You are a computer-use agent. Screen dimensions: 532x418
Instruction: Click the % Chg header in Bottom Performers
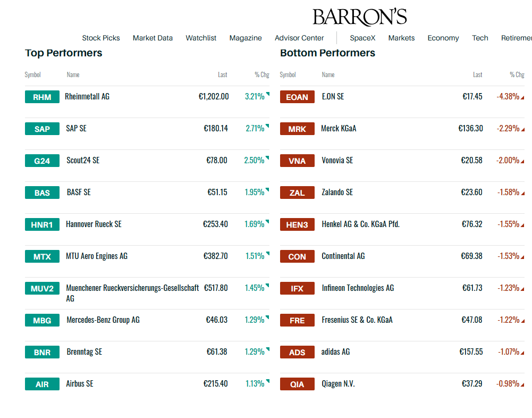coord(517,74)
